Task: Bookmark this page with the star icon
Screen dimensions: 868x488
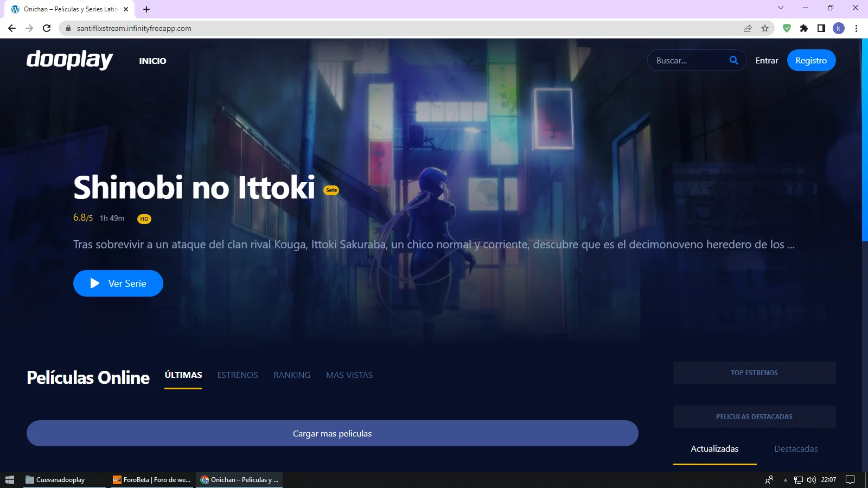Action: pyautogui.click(x=765, y=28)
